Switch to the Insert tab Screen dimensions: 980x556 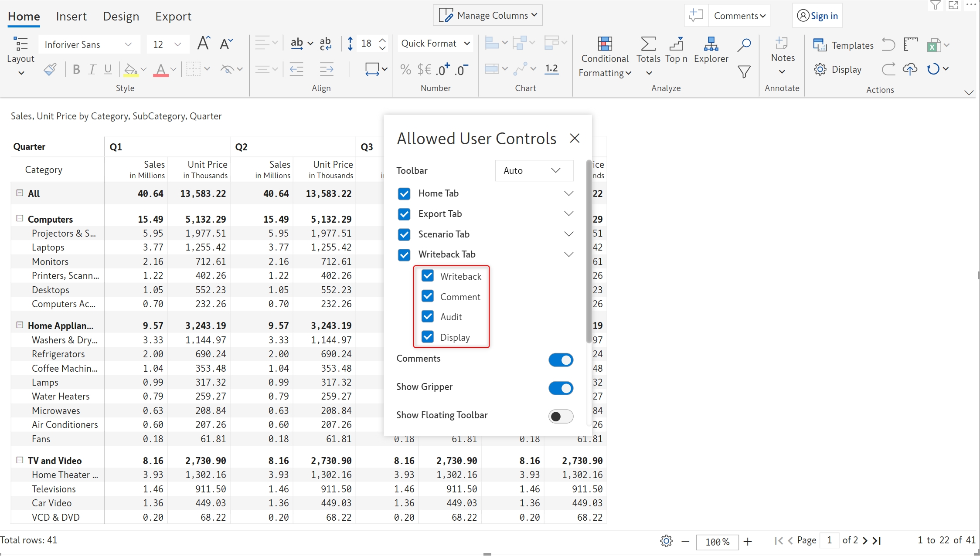point(71,17)
